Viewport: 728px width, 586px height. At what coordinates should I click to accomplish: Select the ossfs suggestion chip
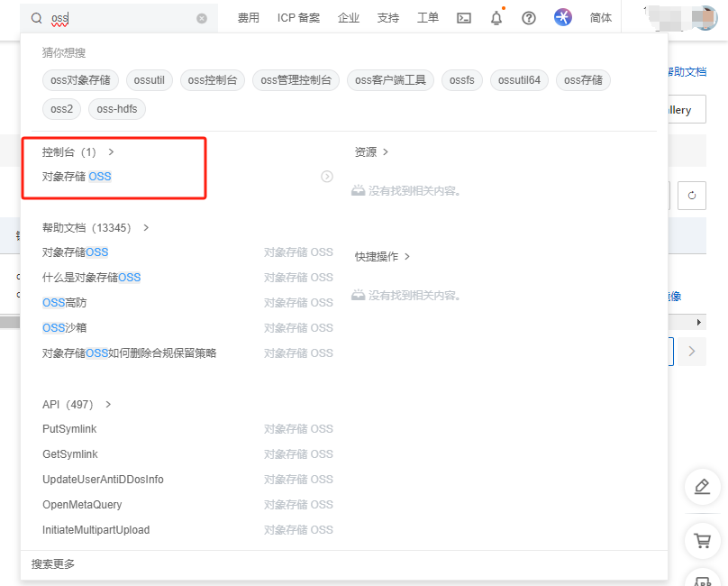[462, 80]
